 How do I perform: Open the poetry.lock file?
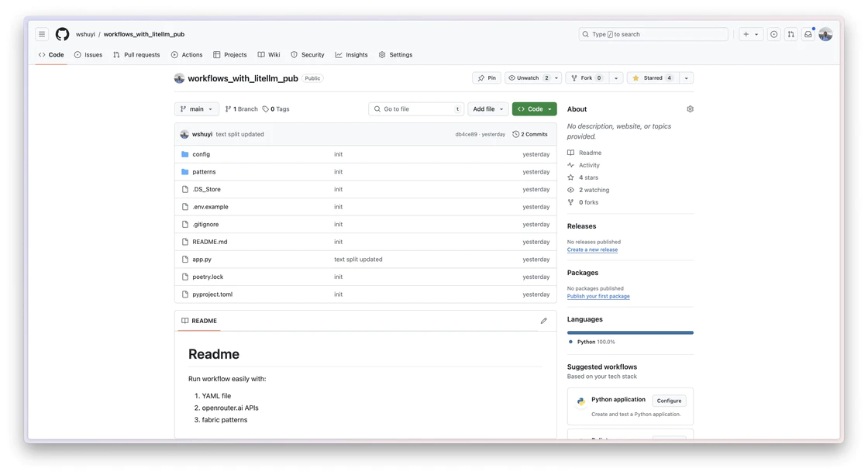[208, 277]
